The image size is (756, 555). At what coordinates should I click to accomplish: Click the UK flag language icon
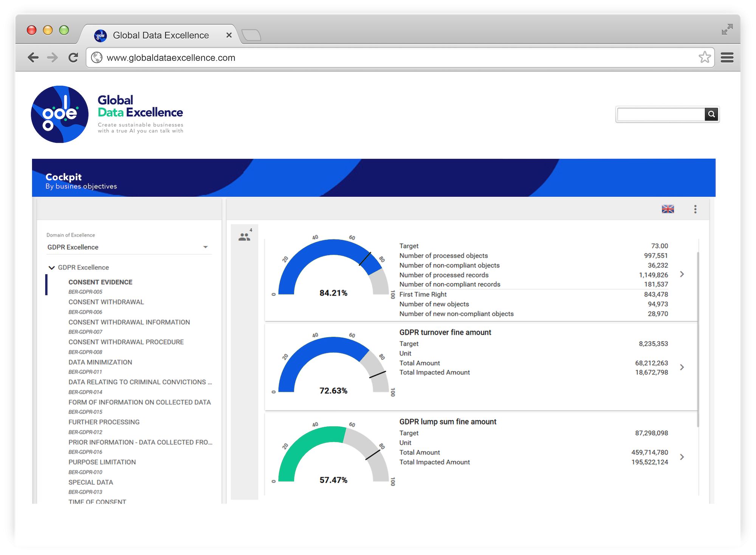point(668,209)
